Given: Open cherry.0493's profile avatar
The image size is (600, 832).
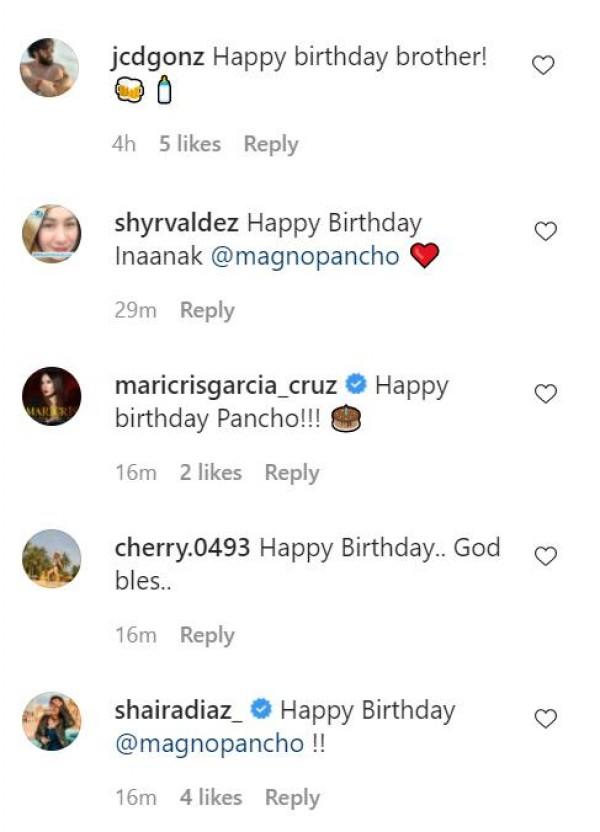Looking at the screenshot, I should coord(51,558).
